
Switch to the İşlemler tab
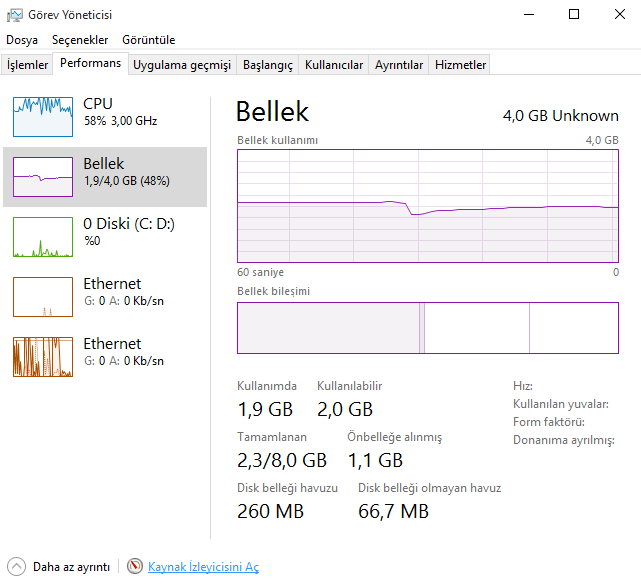(x=28, y=65)
